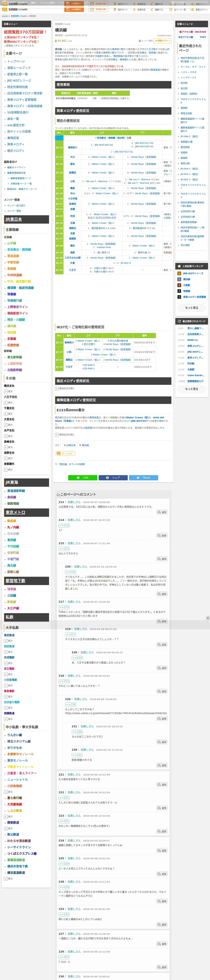Open the atwiki breadcrumb link
Screen dimensions: 210x980
(x=5, y=16)
